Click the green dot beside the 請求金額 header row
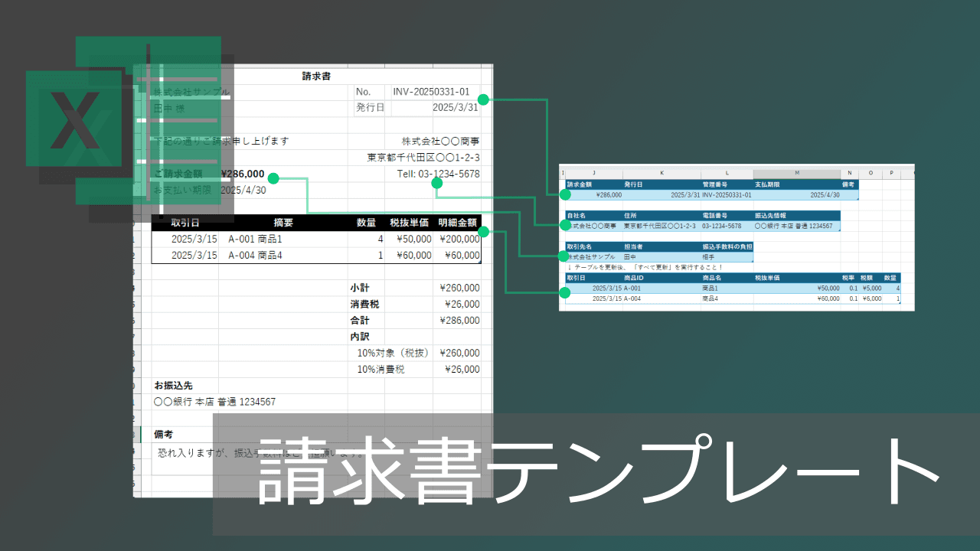Image resolution: width=980 pixels, height=551 pixels. pyautogui.click(x=566, y=194)
